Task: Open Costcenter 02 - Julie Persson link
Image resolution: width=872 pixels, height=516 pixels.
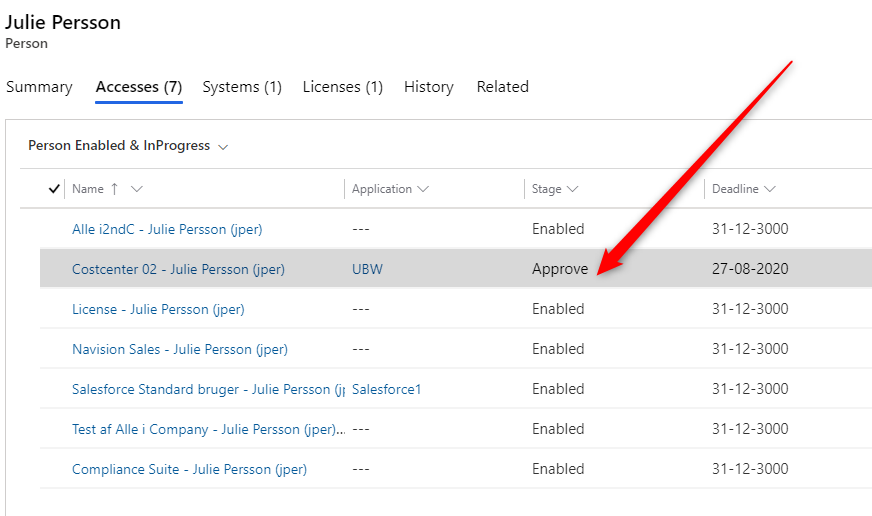Action: pyautogui.click(x=178, y=269)
